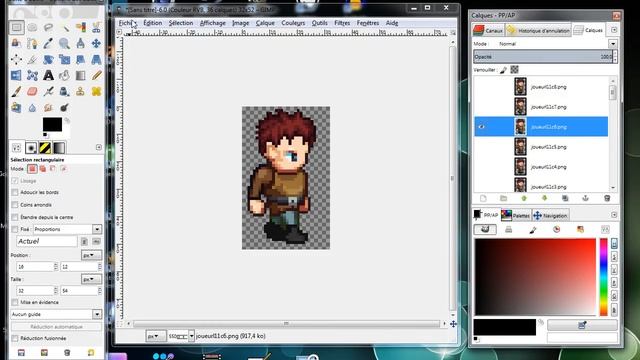The height and width of the screenshot is (360, 640).
Task: Select the Text tool
Action: [48, 76]
